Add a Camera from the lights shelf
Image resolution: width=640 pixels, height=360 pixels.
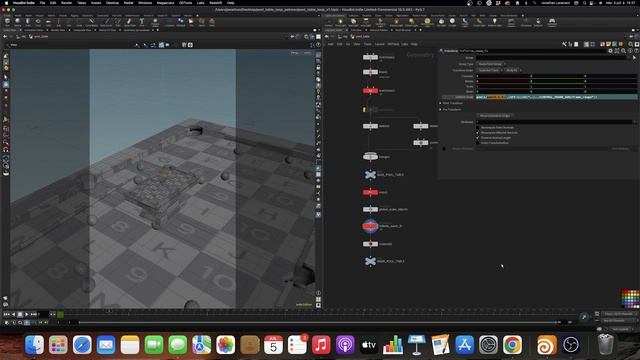pyautogui.click(x=329, y=22)
